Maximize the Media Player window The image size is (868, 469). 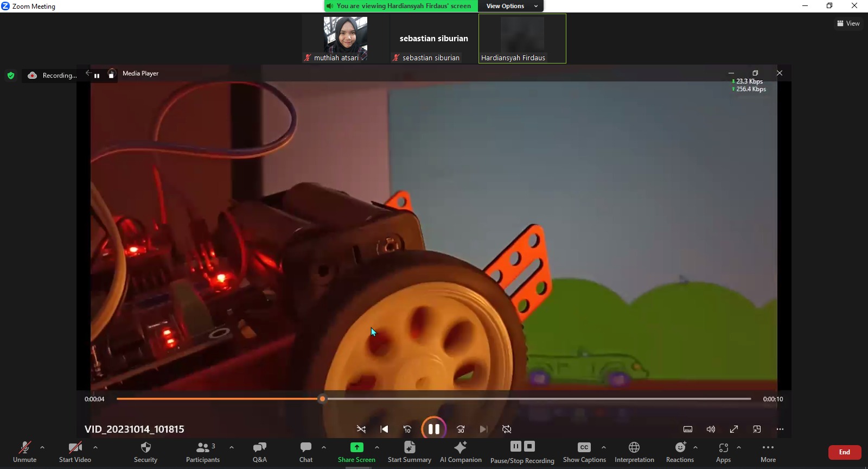755,73
